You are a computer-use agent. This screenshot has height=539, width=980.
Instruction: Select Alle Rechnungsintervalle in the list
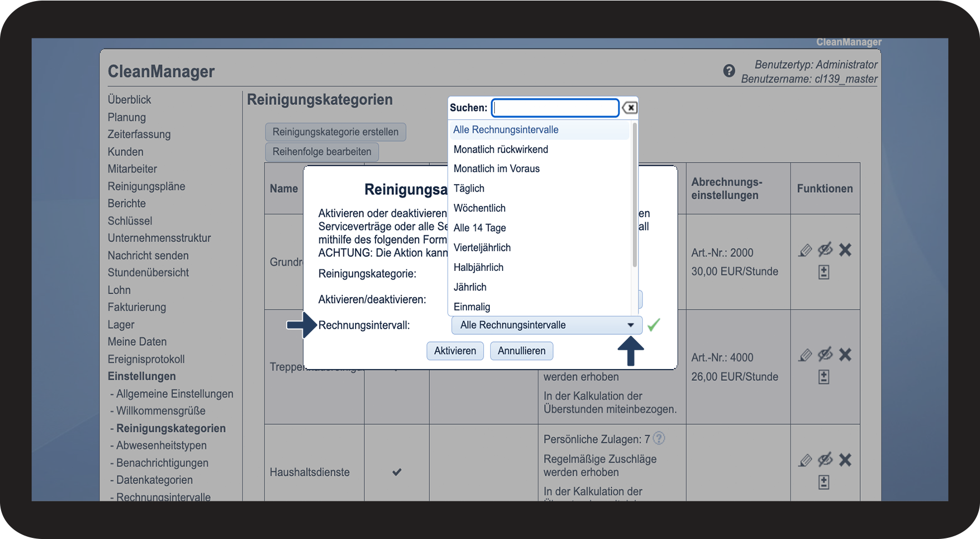539,130
